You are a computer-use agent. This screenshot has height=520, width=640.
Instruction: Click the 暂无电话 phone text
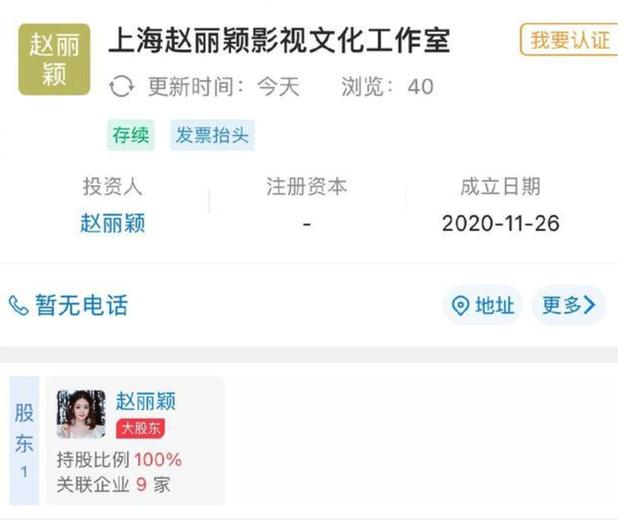[x=82, y=305]
